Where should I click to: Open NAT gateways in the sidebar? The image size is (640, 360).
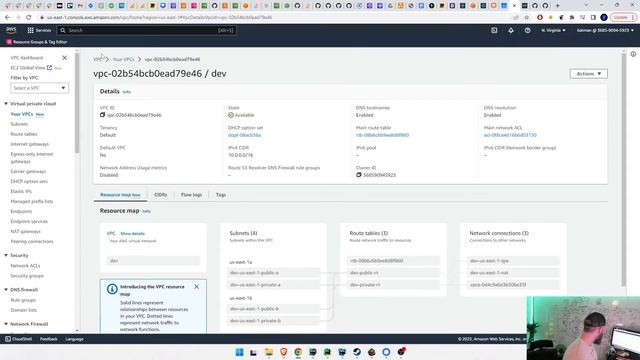point(25,231)
